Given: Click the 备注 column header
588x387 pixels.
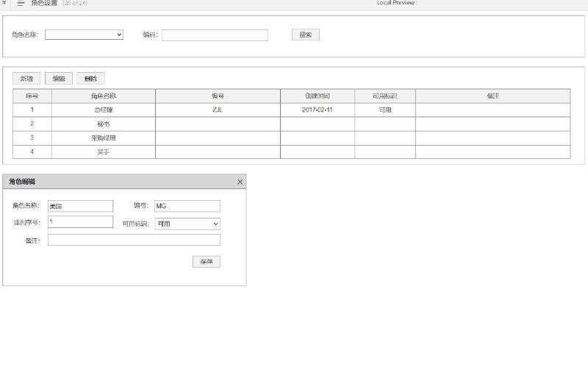Looking at the screenshot, I should coord(492,96).
